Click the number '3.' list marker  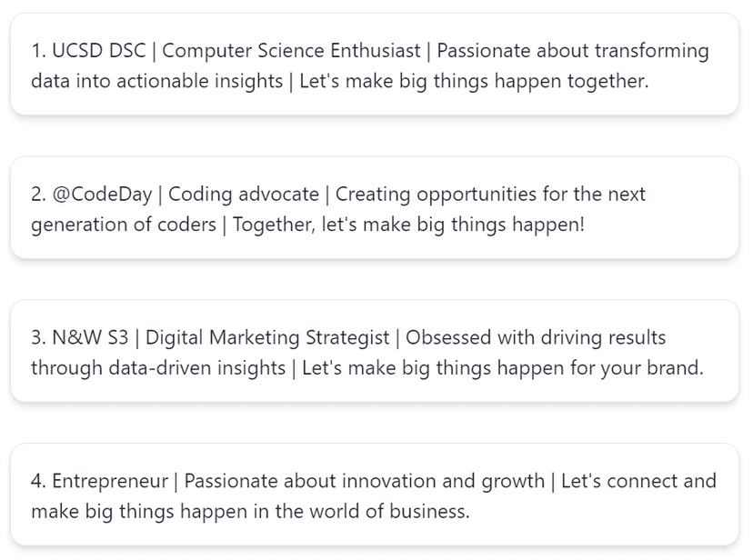pyautogui.click(x=38, y=337)
